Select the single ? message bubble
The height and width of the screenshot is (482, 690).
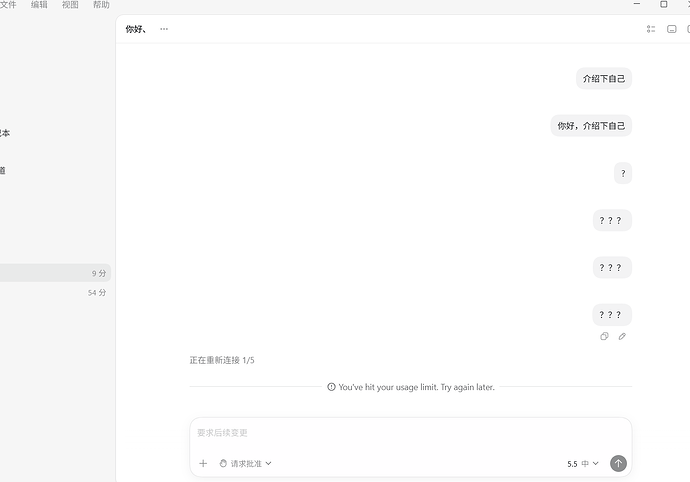(623, 173)
